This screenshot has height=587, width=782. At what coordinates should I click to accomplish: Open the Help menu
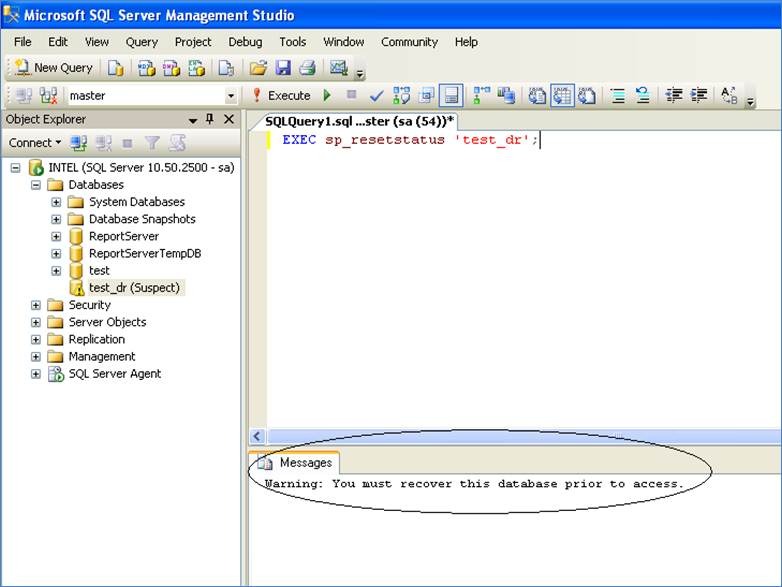click(466, 42)
